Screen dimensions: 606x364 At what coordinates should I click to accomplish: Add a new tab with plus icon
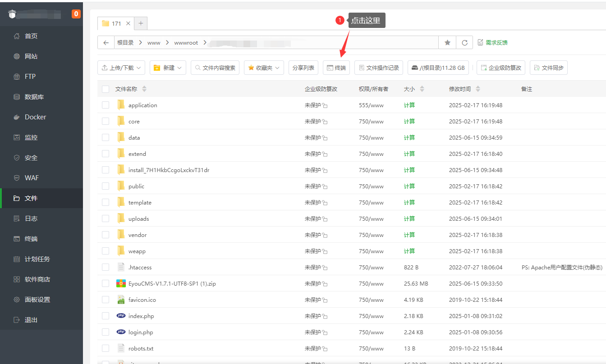point(141,23)
